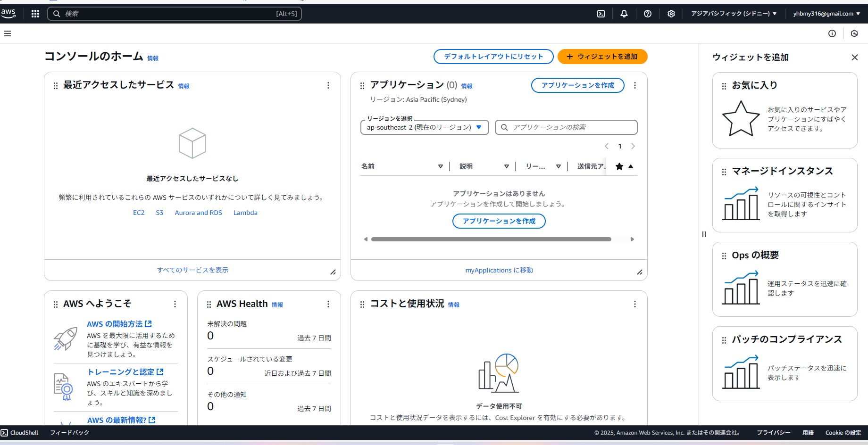Open options menu of recently visited services widget
The height and width of the screenshot is (445, 868).
pos(328,85)
